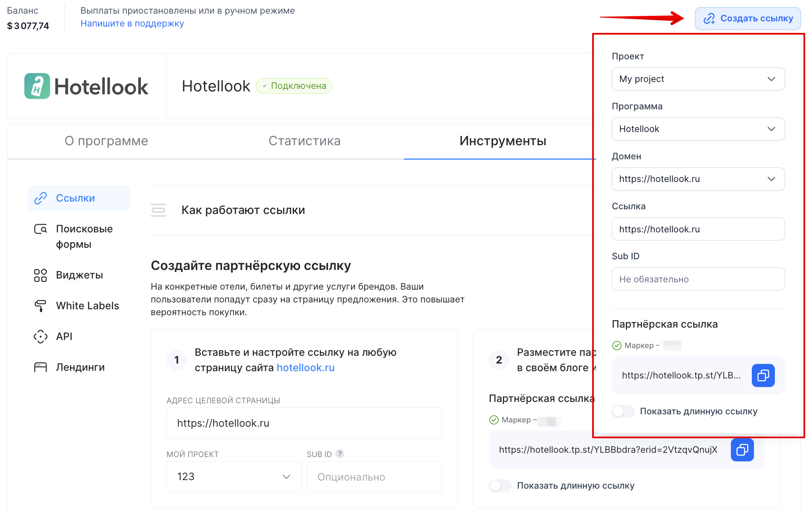Click the Поисковые формы search icon
The height and width of the screenshot is (516, 812).
click(41, 229)
